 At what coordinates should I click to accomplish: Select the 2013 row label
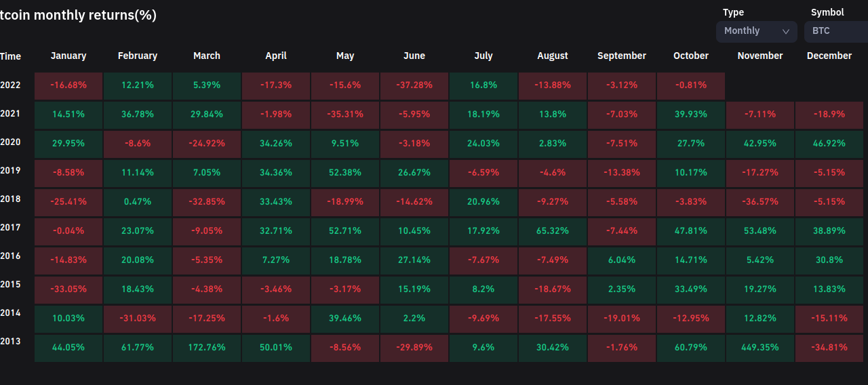[11, 342]
